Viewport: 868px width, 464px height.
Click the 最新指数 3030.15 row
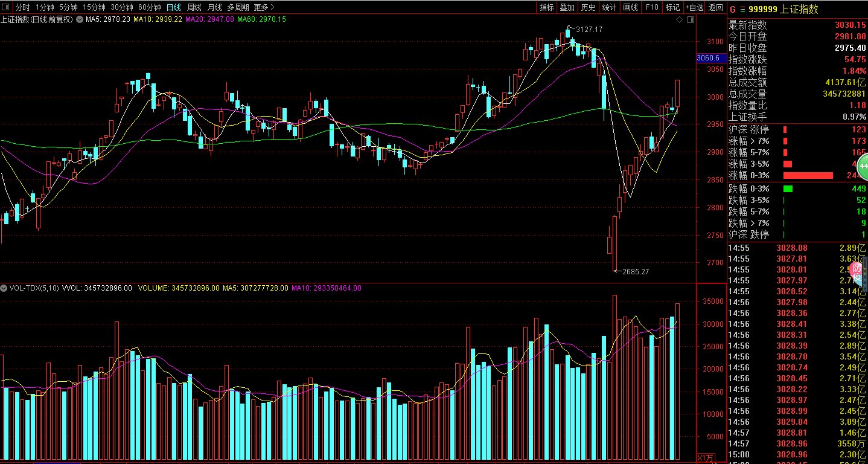(797, 25)
